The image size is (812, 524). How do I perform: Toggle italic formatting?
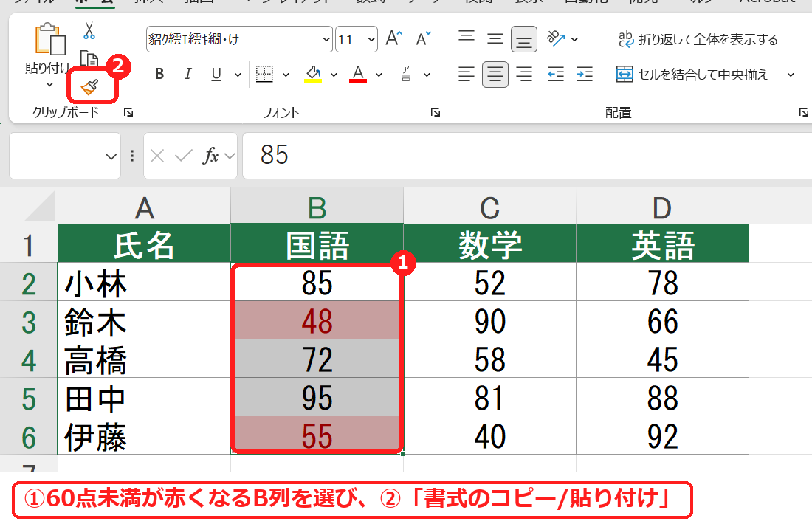click(x=187, y=75)
